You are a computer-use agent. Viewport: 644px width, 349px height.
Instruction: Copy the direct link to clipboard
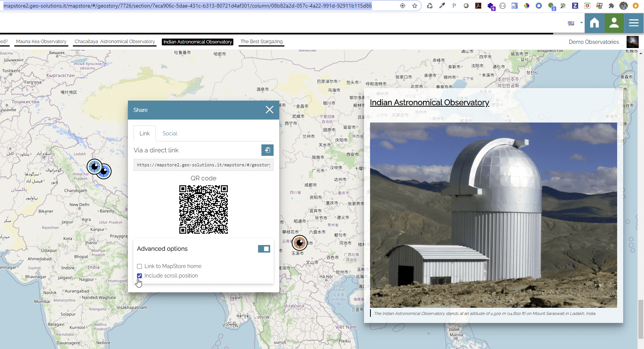point(267,150)
